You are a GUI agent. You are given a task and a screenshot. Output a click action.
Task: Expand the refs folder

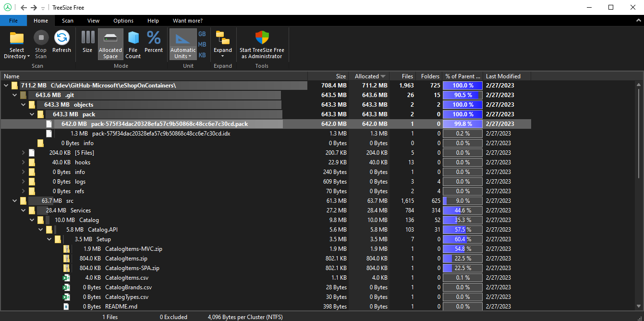coord(23,191)
